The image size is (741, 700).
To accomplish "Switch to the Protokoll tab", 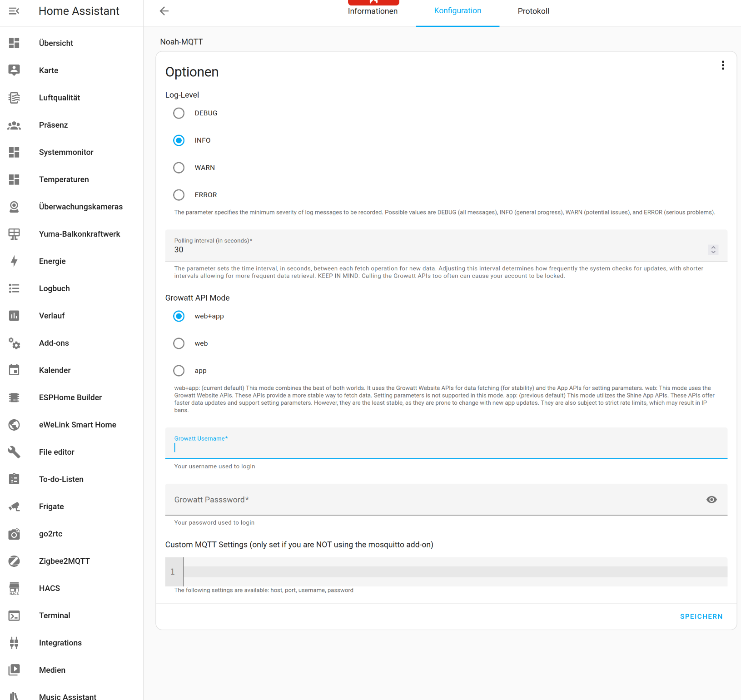I will 533,11.
